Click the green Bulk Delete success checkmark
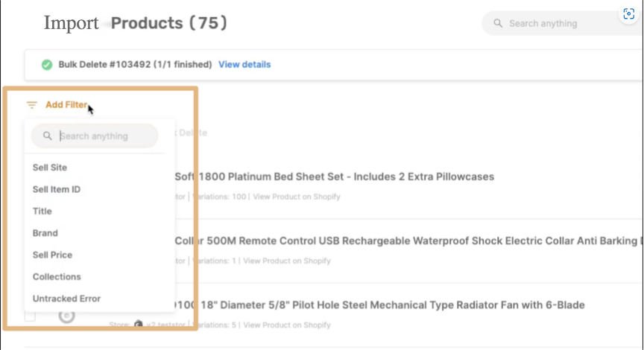Image resolution: width=644 pixels, height=350 pixels. click(x=47, y=65)
